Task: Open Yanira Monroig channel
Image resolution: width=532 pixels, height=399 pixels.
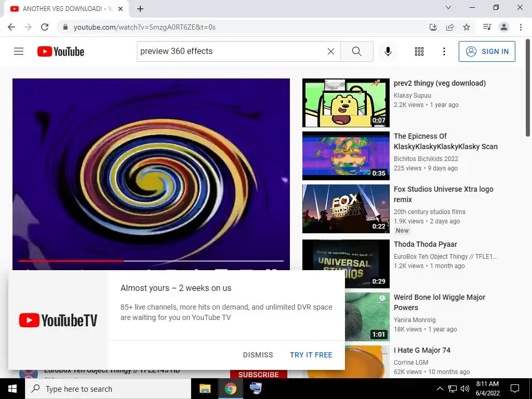Action: tap(415, 320)
